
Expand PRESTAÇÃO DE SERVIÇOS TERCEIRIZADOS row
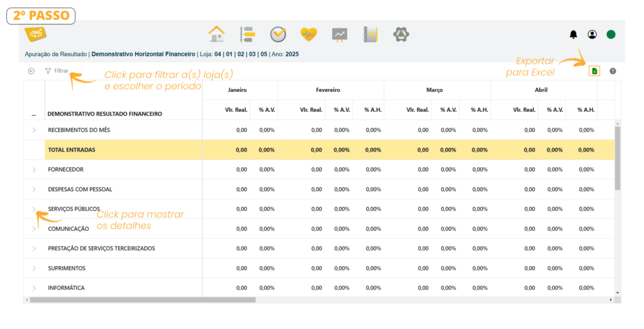point(34,248)
